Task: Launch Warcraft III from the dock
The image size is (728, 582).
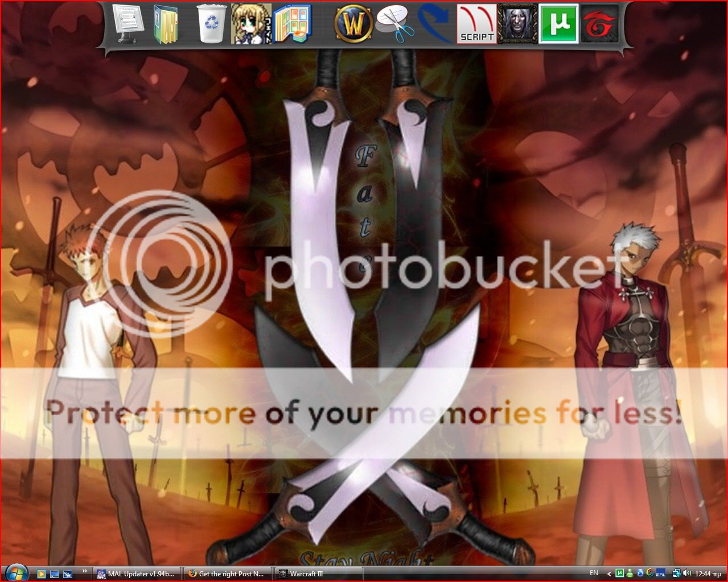Action: click(517, 24)
